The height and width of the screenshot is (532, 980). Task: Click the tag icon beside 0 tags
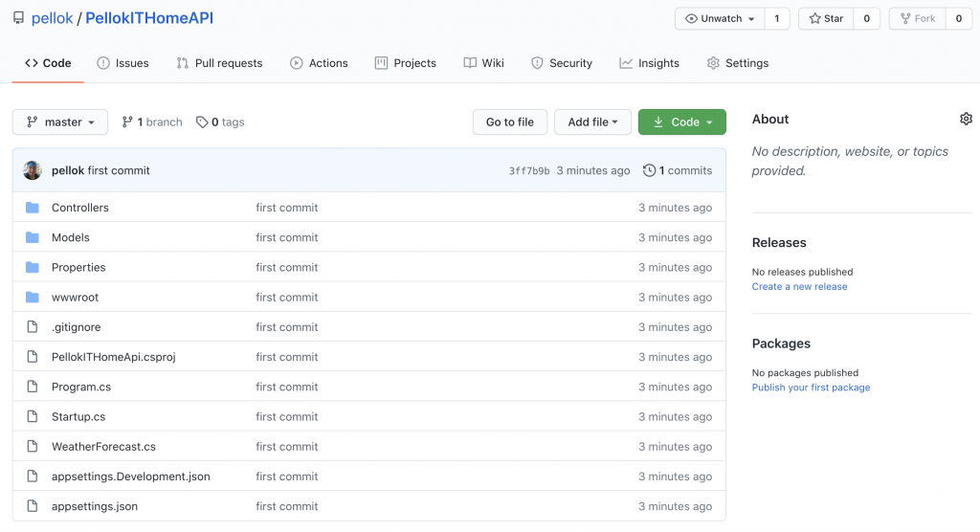pos(202,122)
